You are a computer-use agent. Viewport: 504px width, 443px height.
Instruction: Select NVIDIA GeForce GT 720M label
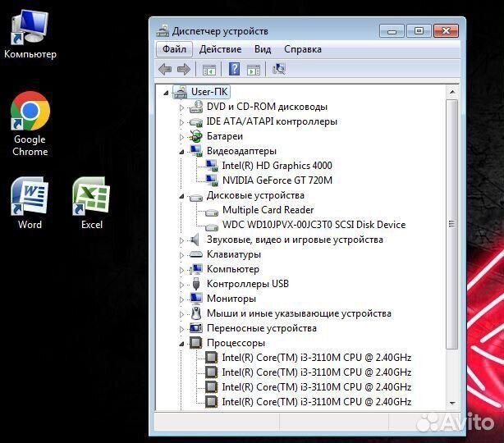(277, 180)
